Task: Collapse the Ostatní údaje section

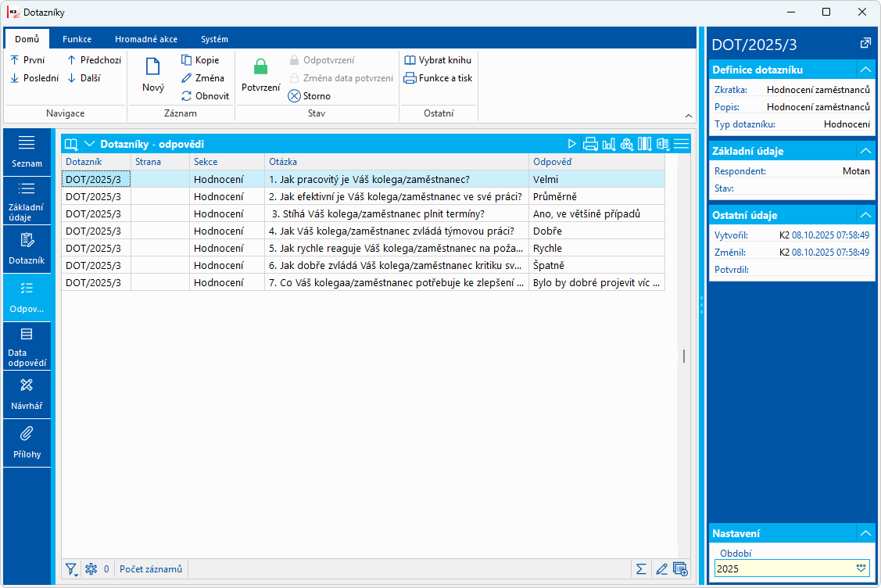Action: [865, 215]
